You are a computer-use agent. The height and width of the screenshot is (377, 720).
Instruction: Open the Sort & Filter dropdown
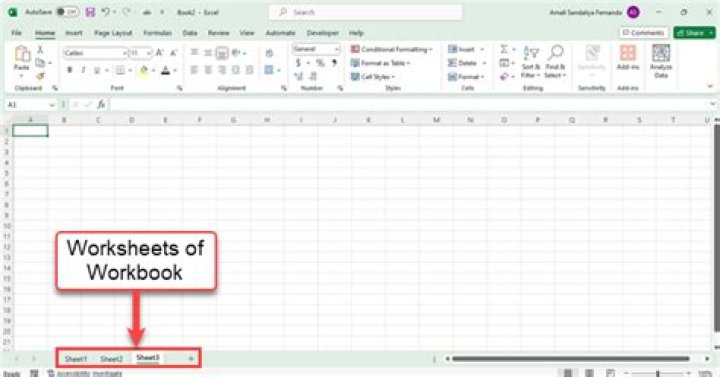coord(531,62)
